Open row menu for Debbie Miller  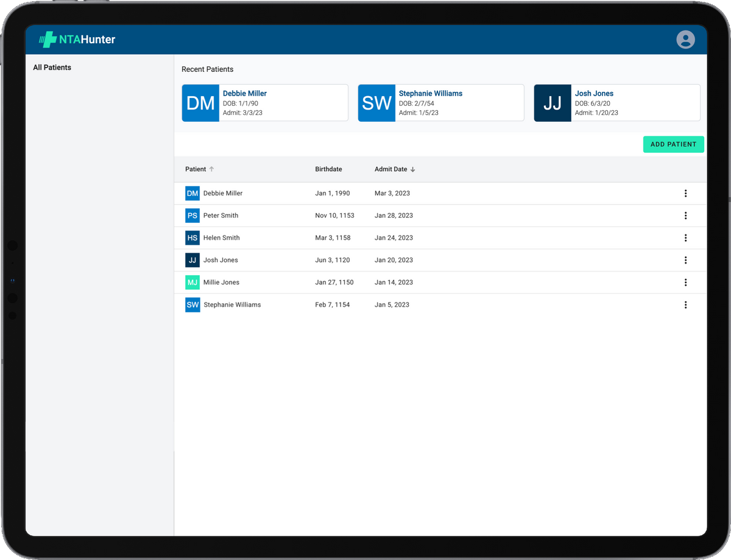click(685, 194)
